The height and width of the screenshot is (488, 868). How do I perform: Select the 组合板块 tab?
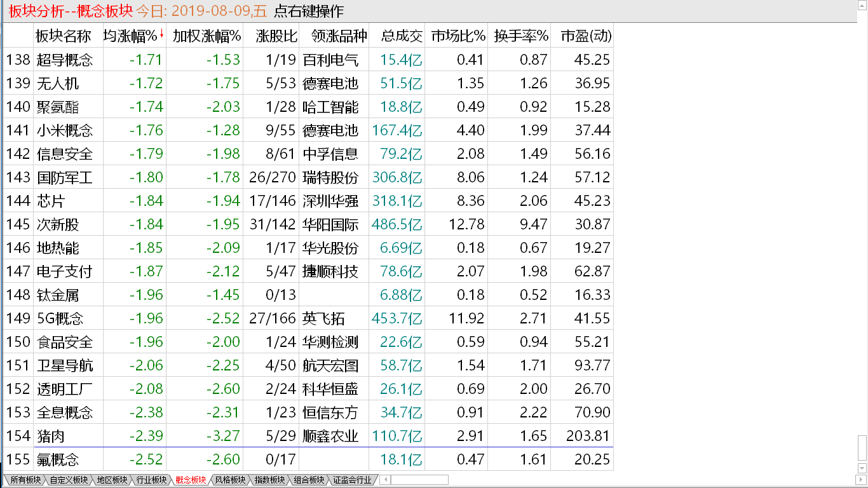[x=309, y=480]
